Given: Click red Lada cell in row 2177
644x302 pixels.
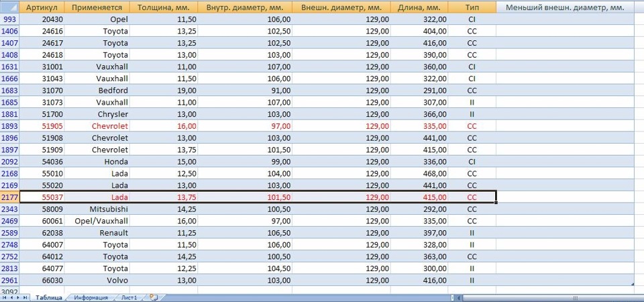Looking at the screenshot, I should point(97,197).
